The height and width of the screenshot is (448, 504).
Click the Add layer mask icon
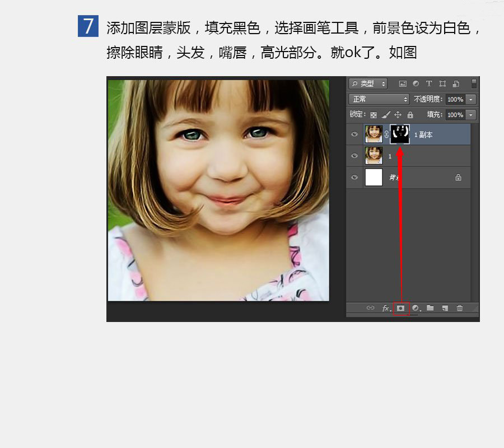[400, 308]
